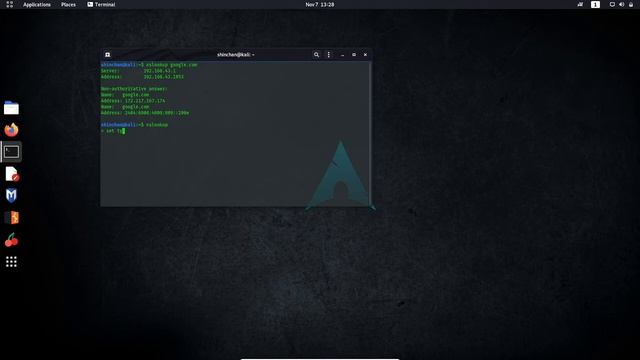The image size is (640, 360).
Task: Open the Applications menu
Action: pos(37,4)
